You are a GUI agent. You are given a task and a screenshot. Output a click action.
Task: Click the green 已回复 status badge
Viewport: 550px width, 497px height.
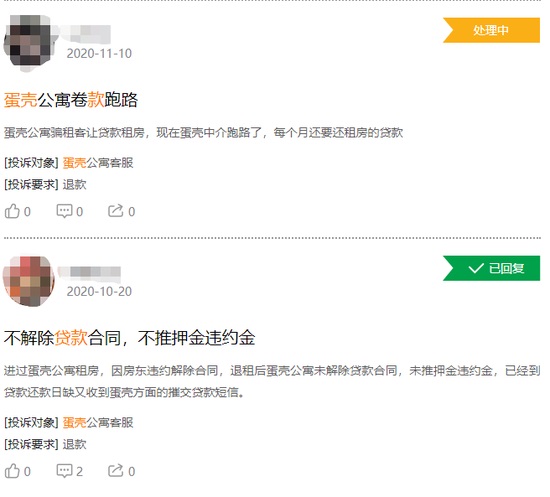491,268
